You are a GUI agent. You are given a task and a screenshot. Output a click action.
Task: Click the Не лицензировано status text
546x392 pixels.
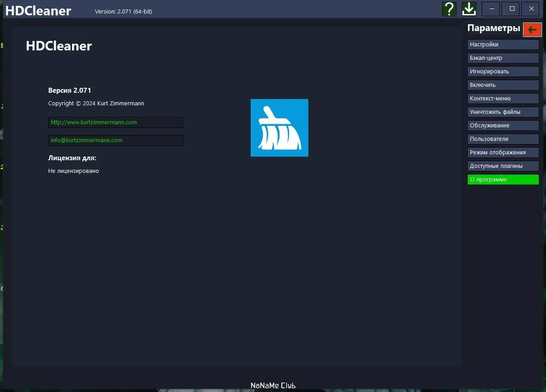[x=73, y=171]
